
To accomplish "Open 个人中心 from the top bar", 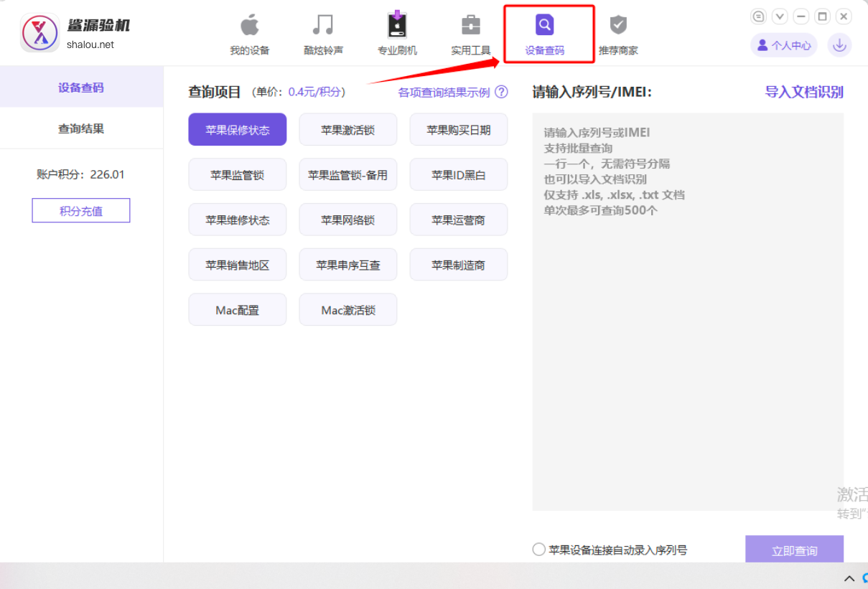I will (x=783, y=44).
